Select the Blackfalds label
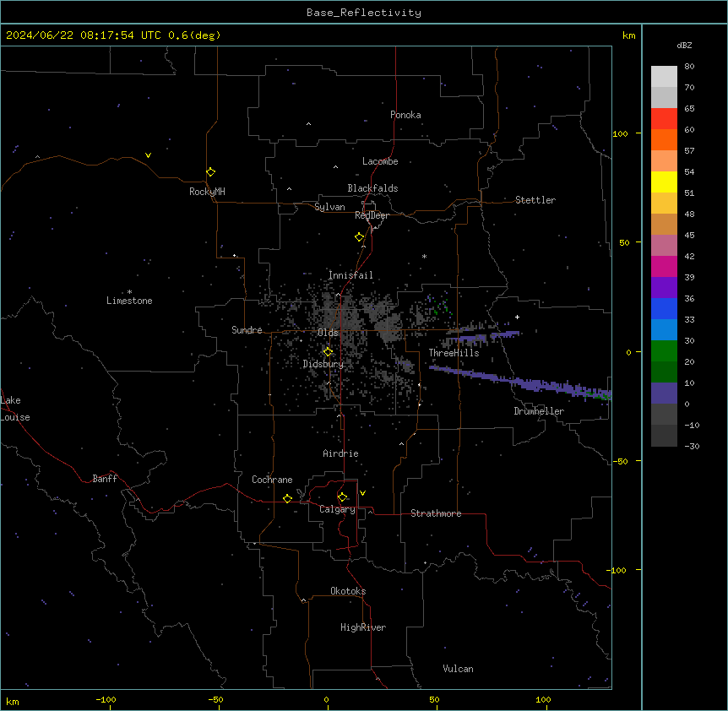The image size is (728, 711). [x=372, y=188]
